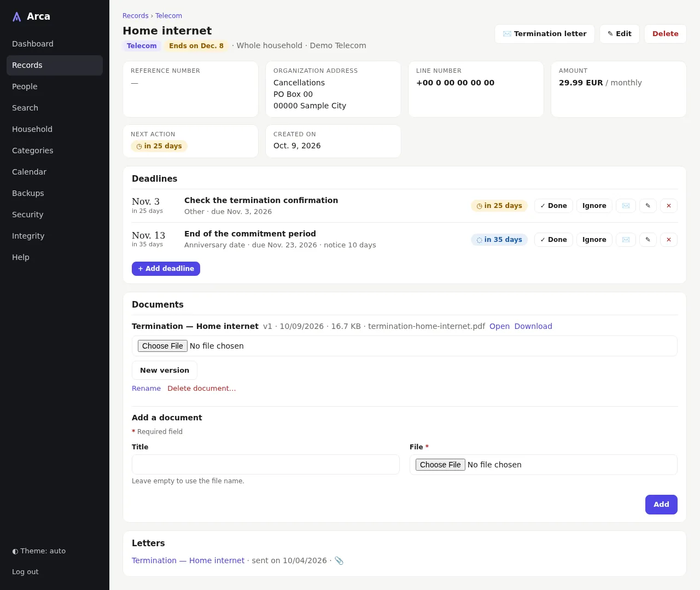Open the Calendar section
The width and height of the screenshot is (700, 590).
[x=55, y=172]
